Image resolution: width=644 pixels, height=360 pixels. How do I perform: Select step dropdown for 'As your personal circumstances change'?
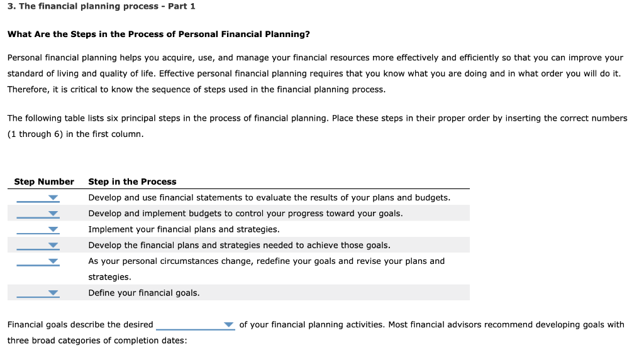click(38, 261)
